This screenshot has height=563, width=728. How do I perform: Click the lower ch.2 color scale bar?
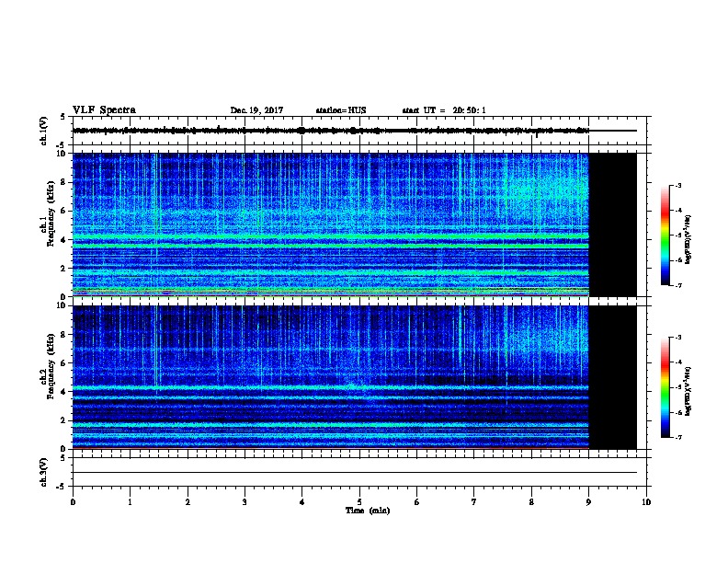(x=665, y=387)
